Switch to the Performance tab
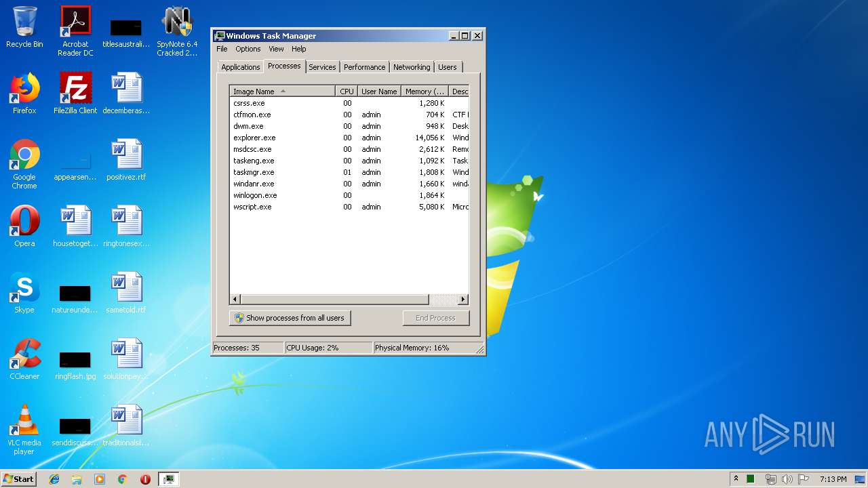 (364, 67)
